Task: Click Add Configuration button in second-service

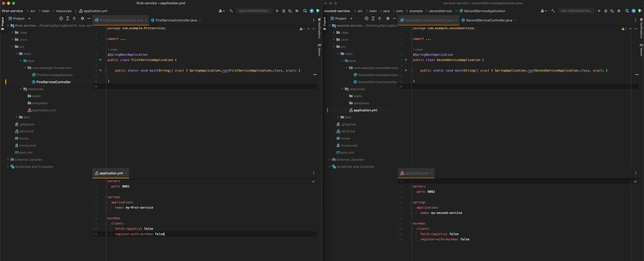Action: (576, 11)
